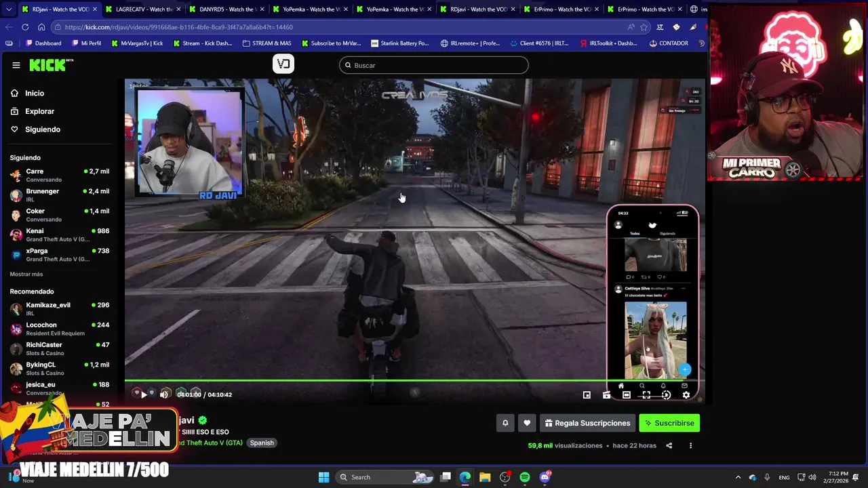
Task: Switch to first YoPemka browser tab
Action: tap(311, 9)
